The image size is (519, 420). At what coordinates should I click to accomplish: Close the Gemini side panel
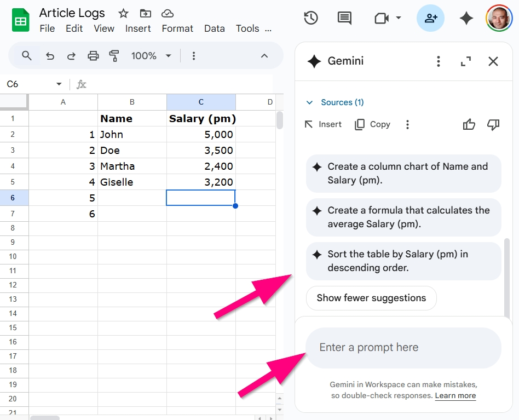[x=493, y=61]
